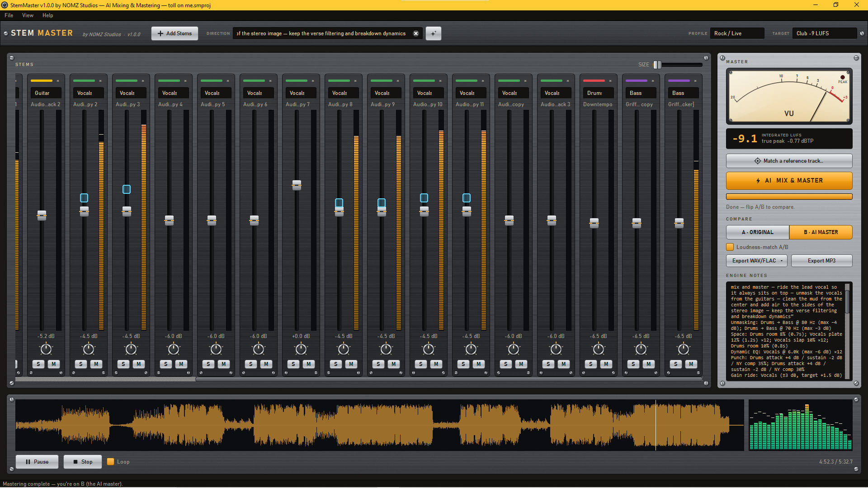
Task: Remove the Griff.. copy bass stem
Action: (x=653, y=81)
